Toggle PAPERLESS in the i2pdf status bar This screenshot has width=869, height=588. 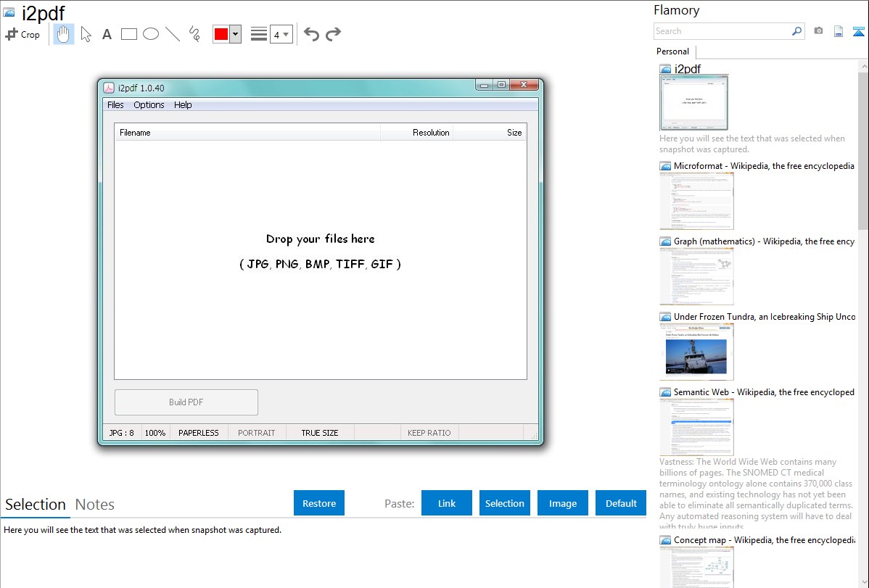point(199,433)
